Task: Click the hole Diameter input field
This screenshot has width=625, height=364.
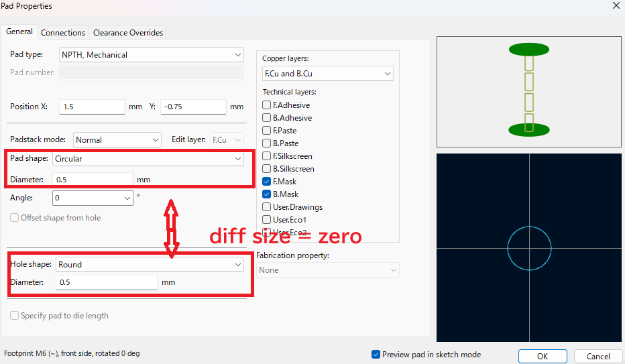Action: [107, 282]
